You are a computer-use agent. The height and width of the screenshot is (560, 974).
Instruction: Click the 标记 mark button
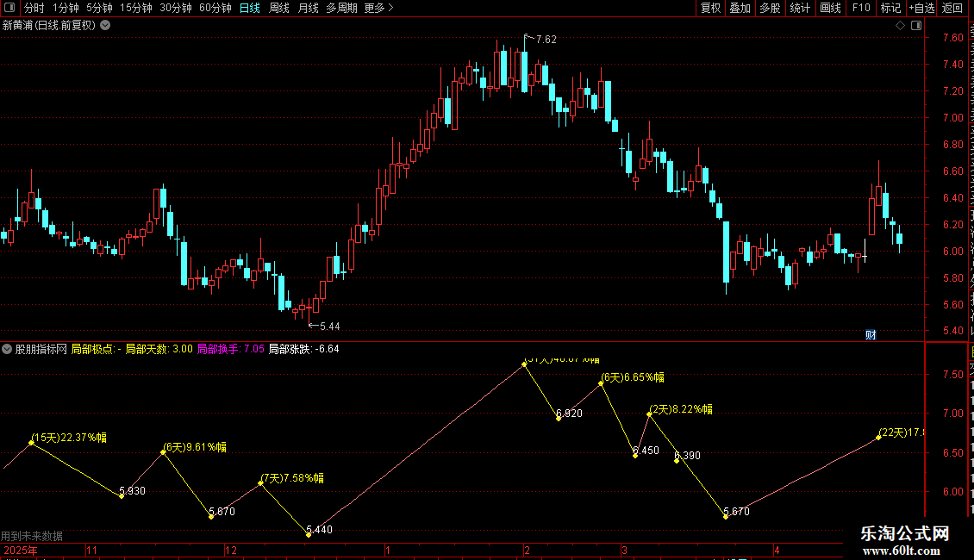pos(890,8)
